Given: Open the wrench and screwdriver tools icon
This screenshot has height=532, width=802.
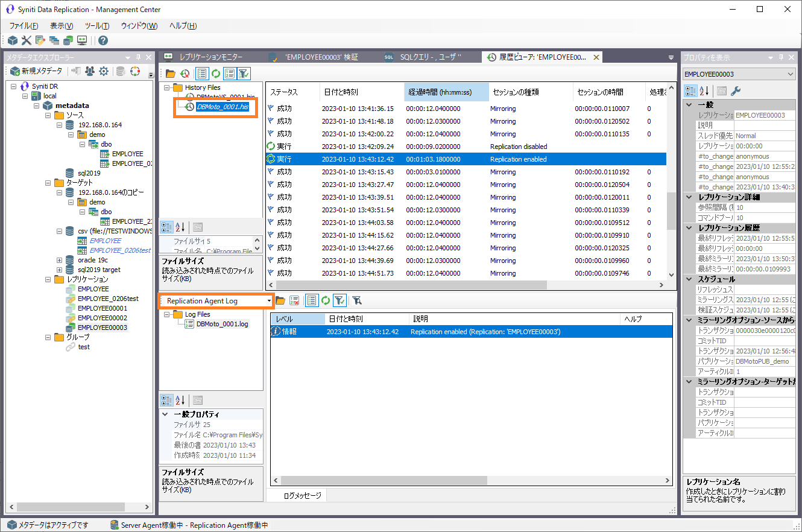Looking at the screenshot, I should tap(27, 40).
